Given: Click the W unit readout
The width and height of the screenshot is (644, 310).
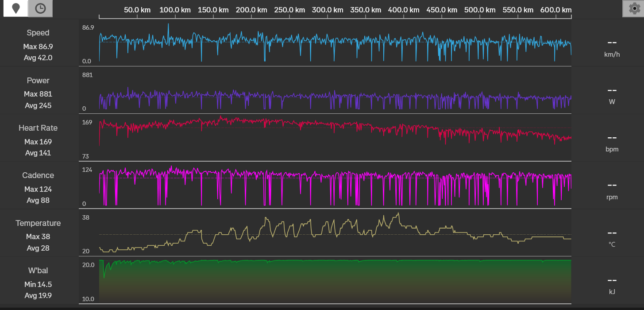Looking at the screenshot, I should point(612,102).
